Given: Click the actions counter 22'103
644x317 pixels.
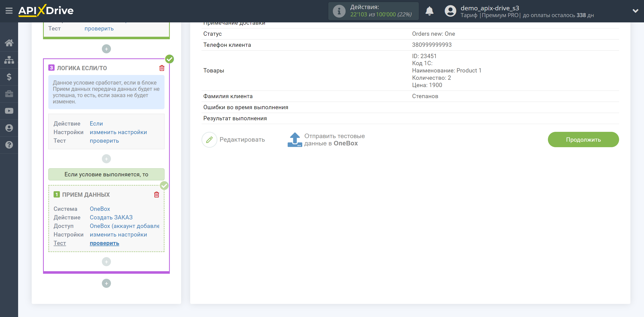Looking at the screenshot, I should click(358, 15).
